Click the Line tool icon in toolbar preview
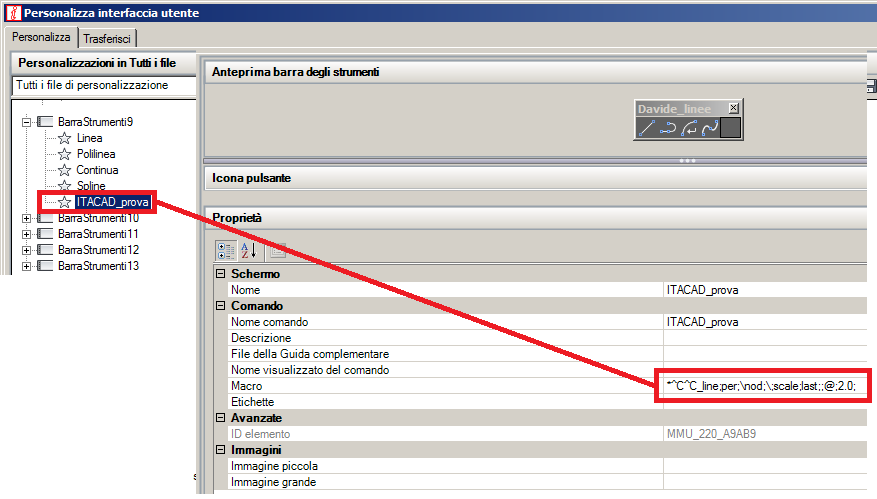Screen dimensions: 877x499 646,128
